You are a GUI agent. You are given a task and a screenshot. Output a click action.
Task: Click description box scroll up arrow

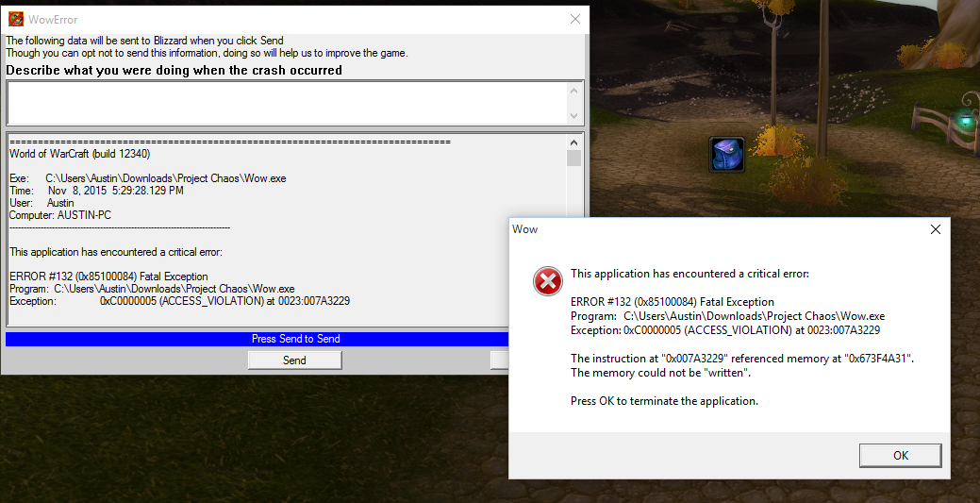click(573, 91)
